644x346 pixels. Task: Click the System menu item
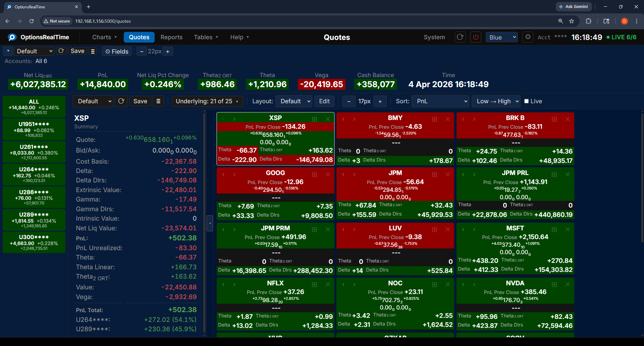[x=434, y=37]
